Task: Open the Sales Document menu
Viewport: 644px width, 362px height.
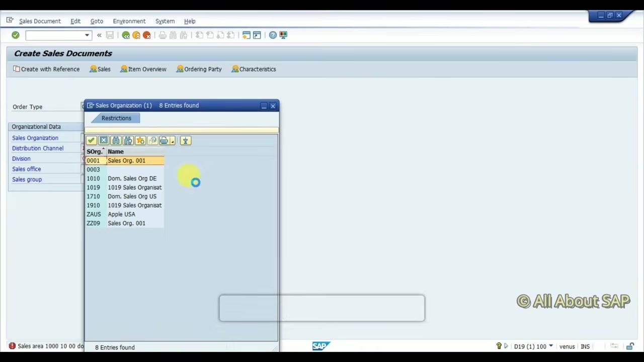Action: point(40,21)
